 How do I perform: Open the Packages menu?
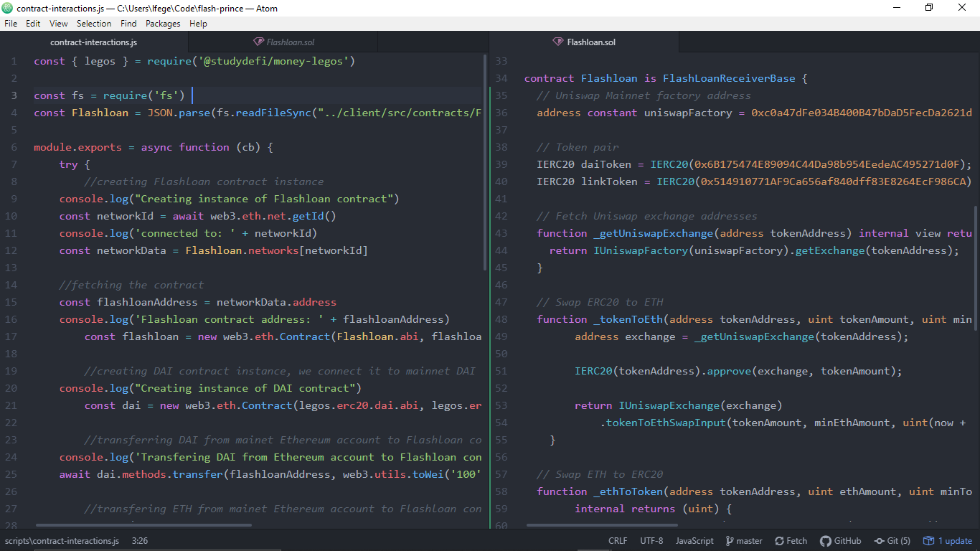tap(163, 24)
